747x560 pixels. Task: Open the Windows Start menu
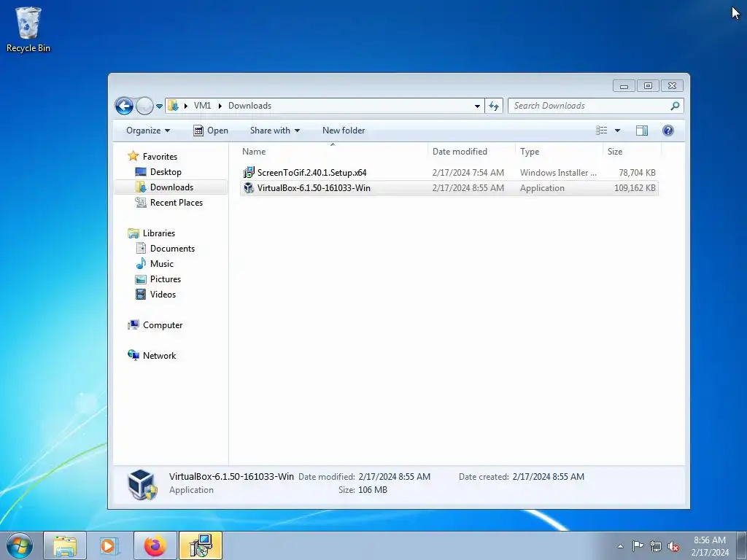(20, 545)
